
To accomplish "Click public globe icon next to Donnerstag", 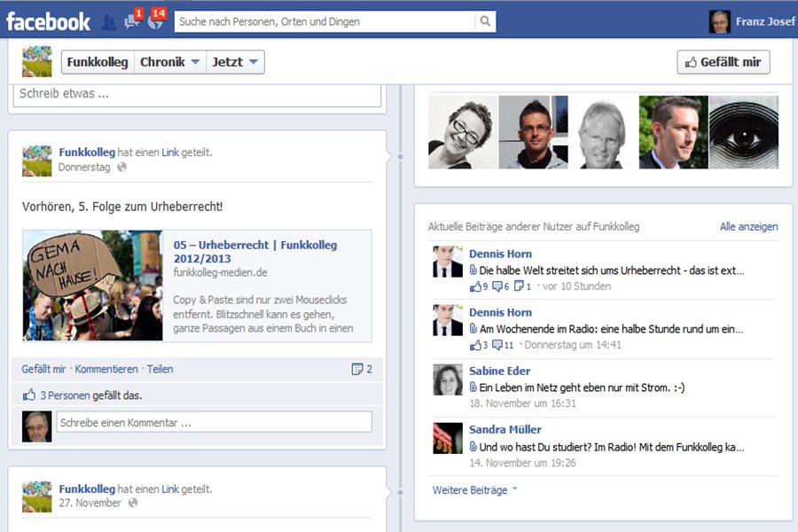I will (x=121, y=167).
